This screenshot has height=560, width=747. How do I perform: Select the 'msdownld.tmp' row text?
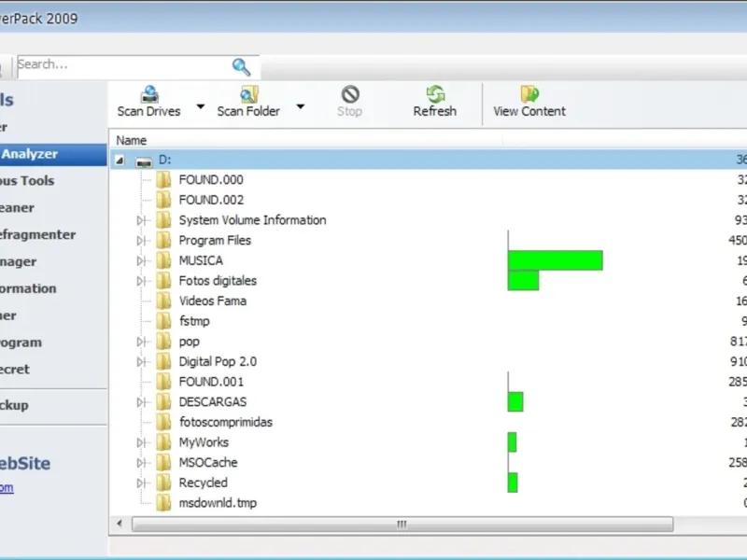(x=218, y=503)
